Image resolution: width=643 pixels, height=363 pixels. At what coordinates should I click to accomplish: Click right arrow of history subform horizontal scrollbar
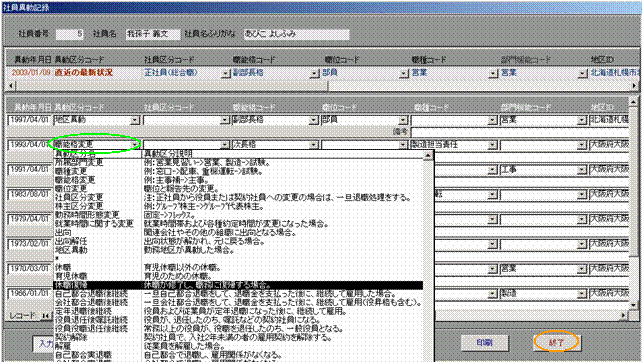(x=624, y=315)
